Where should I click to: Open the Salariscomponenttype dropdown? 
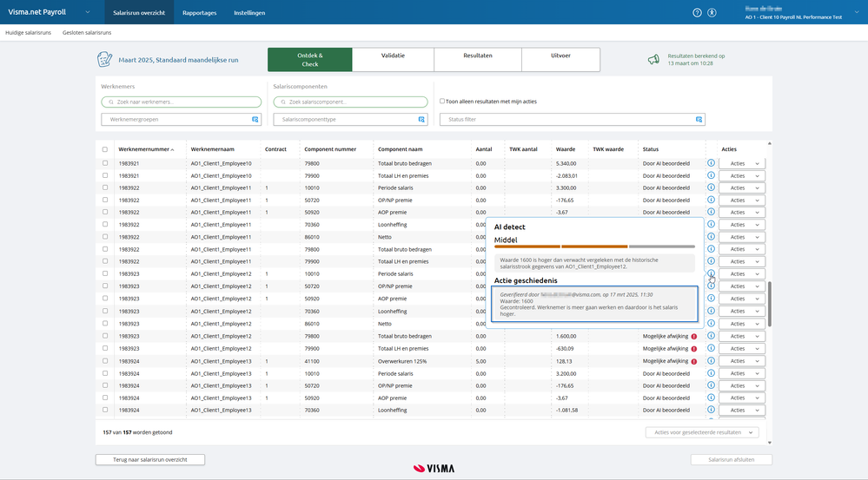pyautogui.click(x=350, y=120)
